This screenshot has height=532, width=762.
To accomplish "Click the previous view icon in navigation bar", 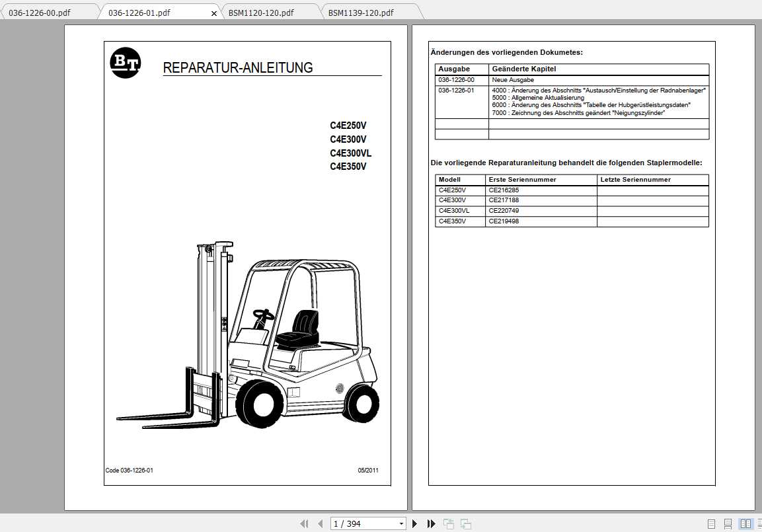I will (449, 524).
